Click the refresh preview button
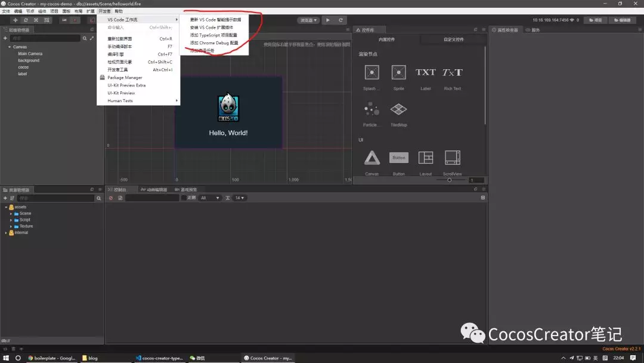Viewport: 644px width, 363px height. (340, 20)
